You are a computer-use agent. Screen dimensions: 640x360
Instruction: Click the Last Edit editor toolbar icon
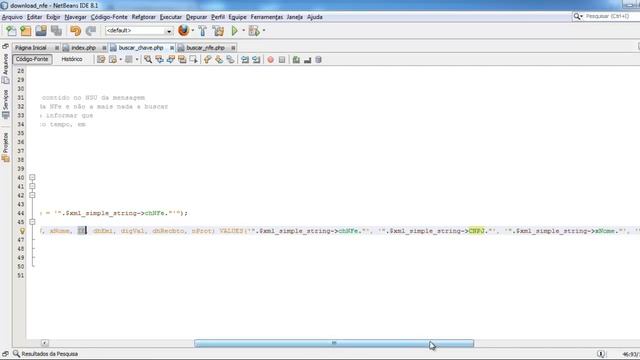101,60
